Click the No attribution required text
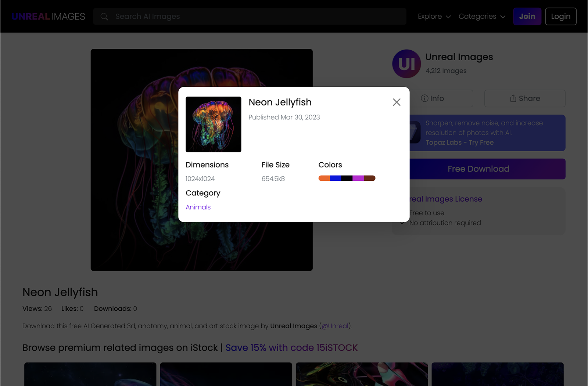The width and height of the screenshot is (588, 386). [445, 223]
